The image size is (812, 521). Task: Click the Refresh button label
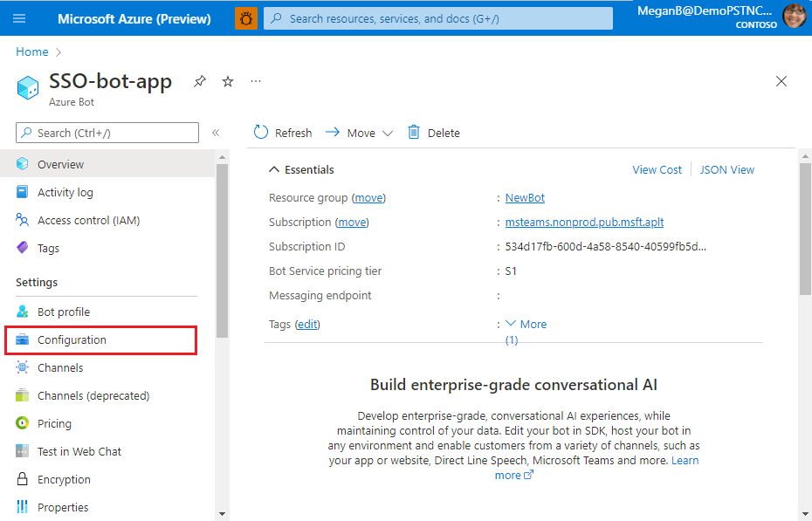pos(293,133)
